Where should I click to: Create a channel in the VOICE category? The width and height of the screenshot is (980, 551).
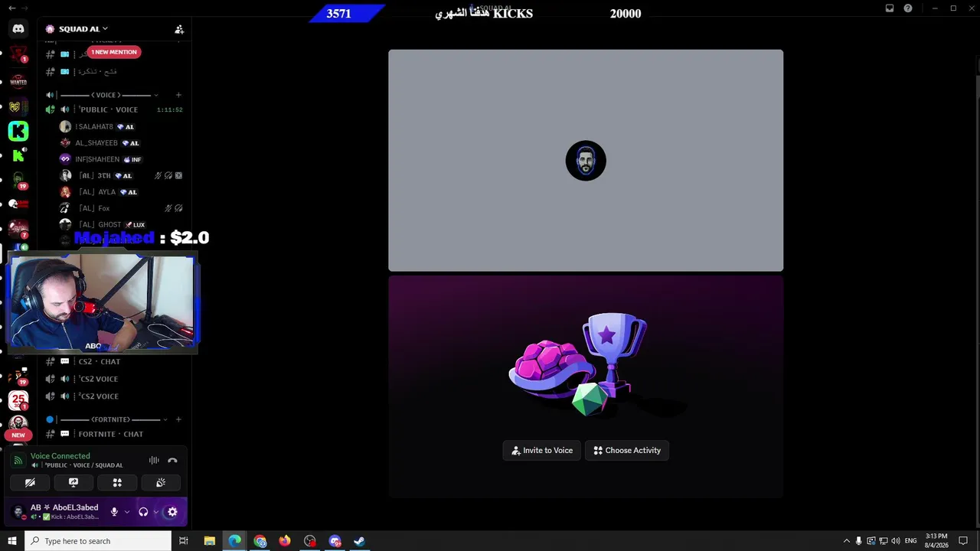click(x=178, y=95)
